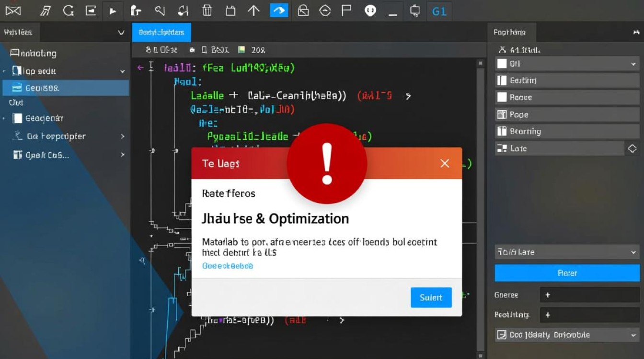Click the pin icon in right panel header

point(636,33)
